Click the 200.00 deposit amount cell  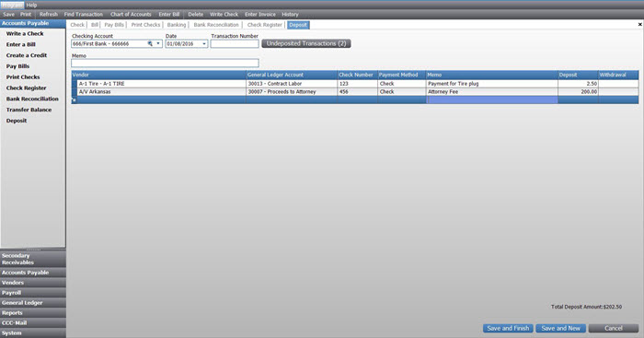coord(578,92)
